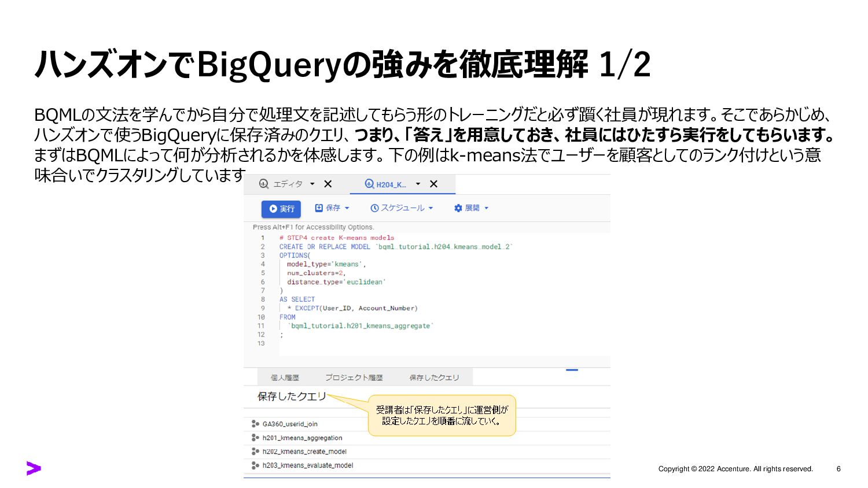Click line number 13 in the editor gutter

point(261,343)
